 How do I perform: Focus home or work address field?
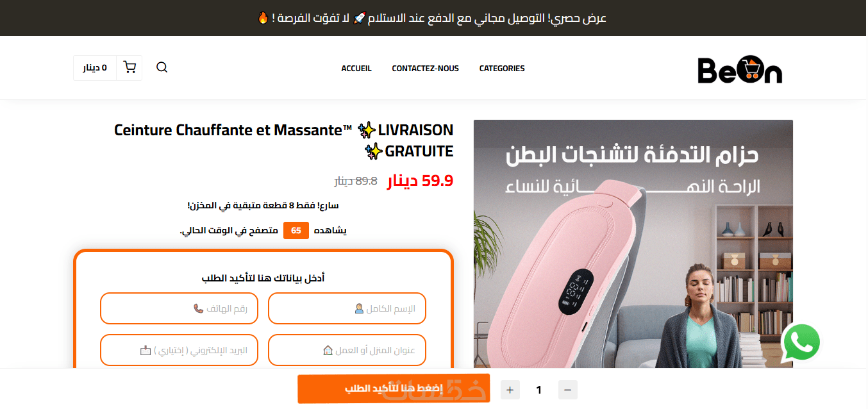pos(347,350)
